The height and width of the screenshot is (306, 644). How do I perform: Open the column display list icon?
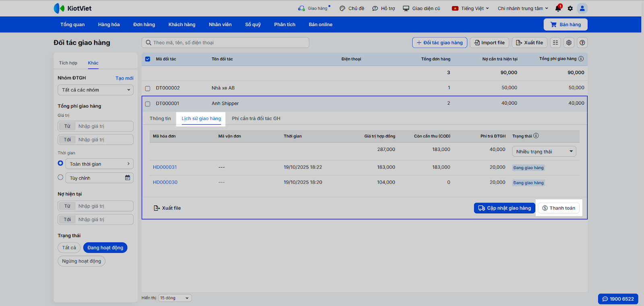[555, 43]
